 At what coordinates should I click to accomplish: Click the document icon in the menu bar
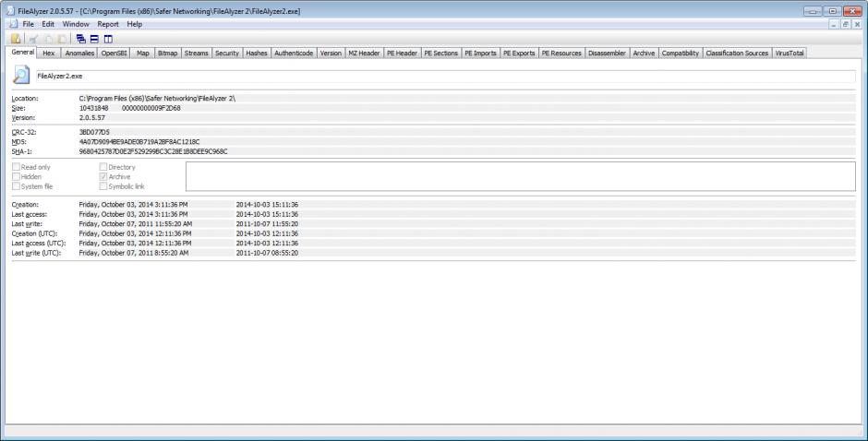15,24
